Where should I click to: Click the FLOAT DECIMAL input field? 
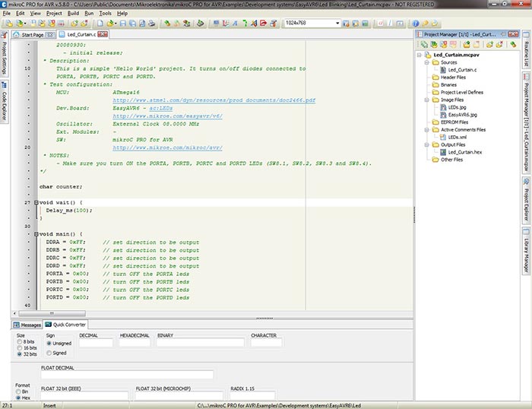coord(127,375)
